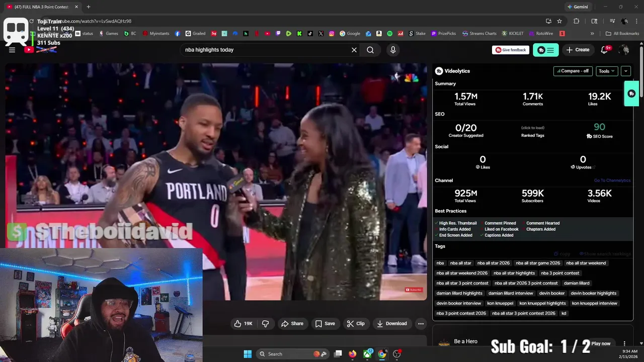Viewport: 644px width, 362px height.
Task: Start voice search with the microphone
Action: [393, 50]
